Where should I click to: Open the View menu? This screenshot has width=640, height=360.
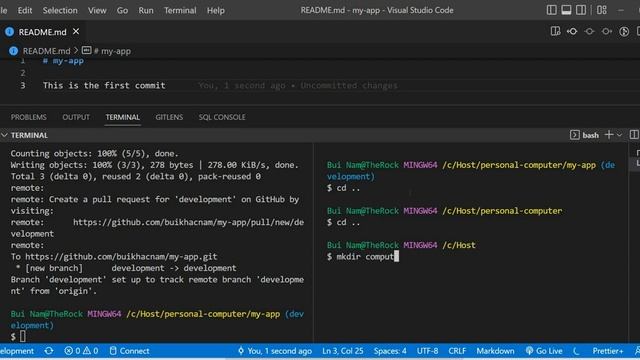pos(97,10)
